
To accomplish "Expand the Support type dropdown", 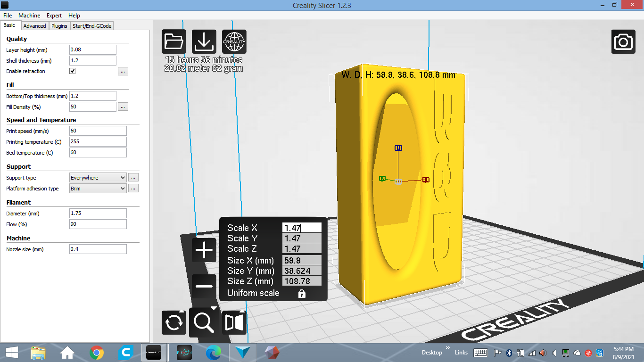I will point(98,178).
